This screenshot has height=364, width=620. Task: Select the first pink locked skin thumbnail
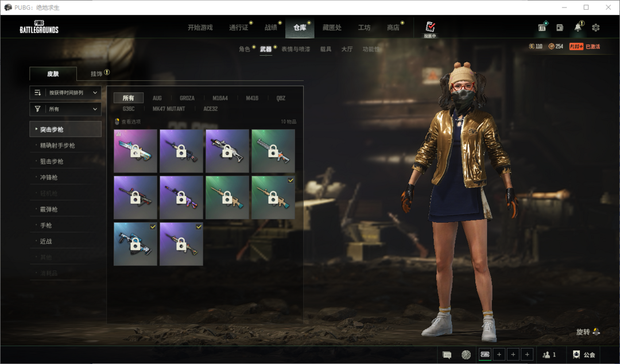coord(135,151)
